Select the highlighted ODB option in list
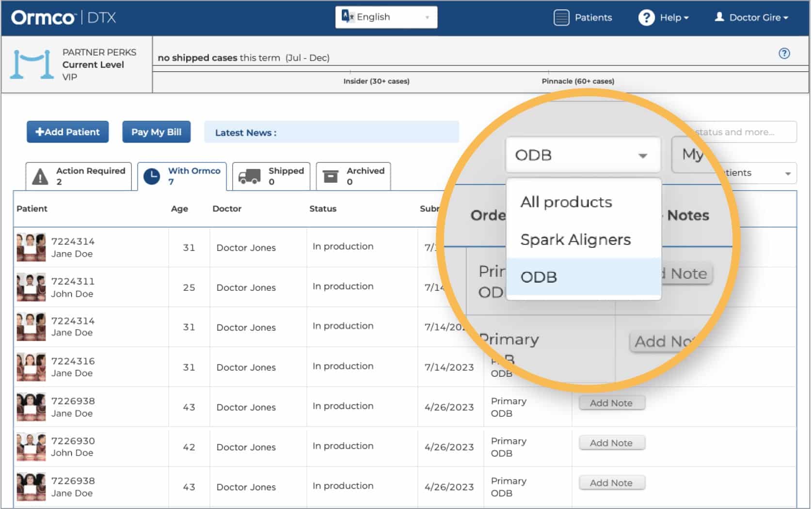The image size is (812, 509). pyautogui.click(x=539, y=277)
